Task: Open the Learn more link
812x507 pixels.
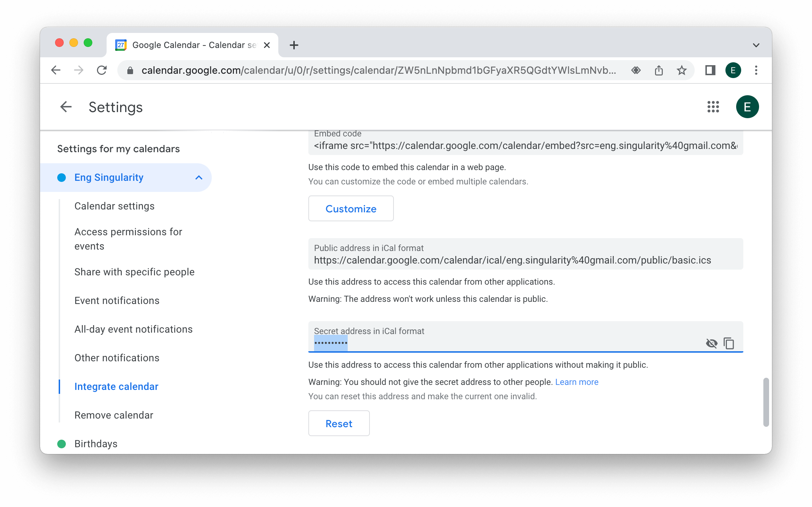Action: [x=577, y=382]
